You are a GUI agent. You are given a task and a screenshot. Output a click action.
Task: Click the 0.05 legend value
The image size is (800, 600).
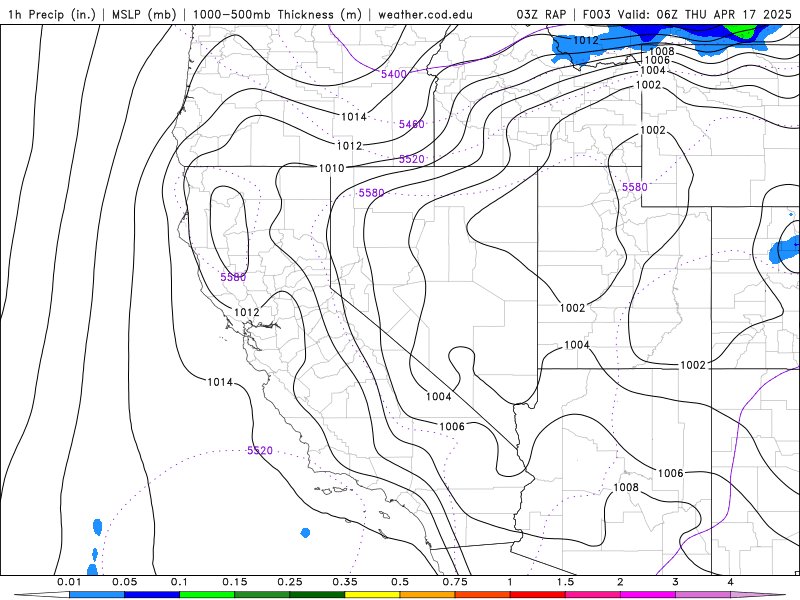coord(124,582)
